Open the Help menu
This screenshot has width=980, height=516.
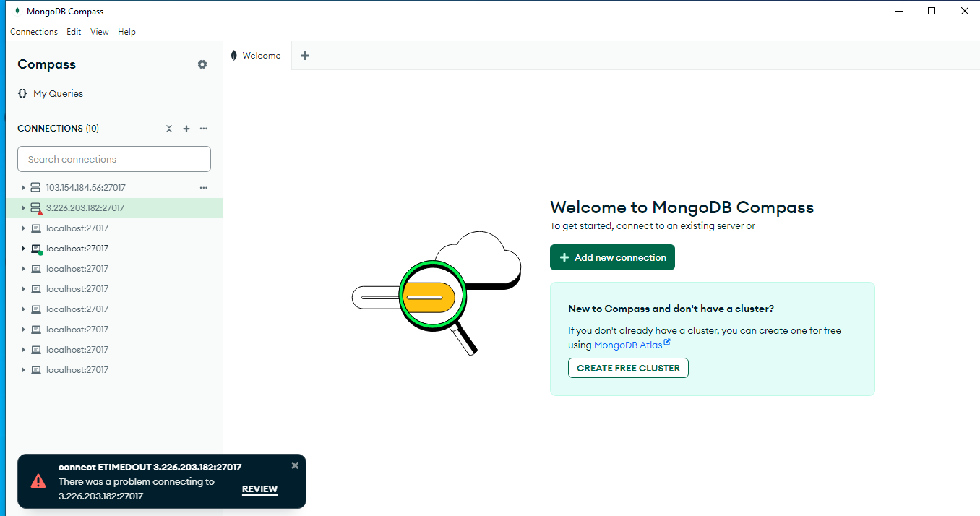(x=126, y=32)
